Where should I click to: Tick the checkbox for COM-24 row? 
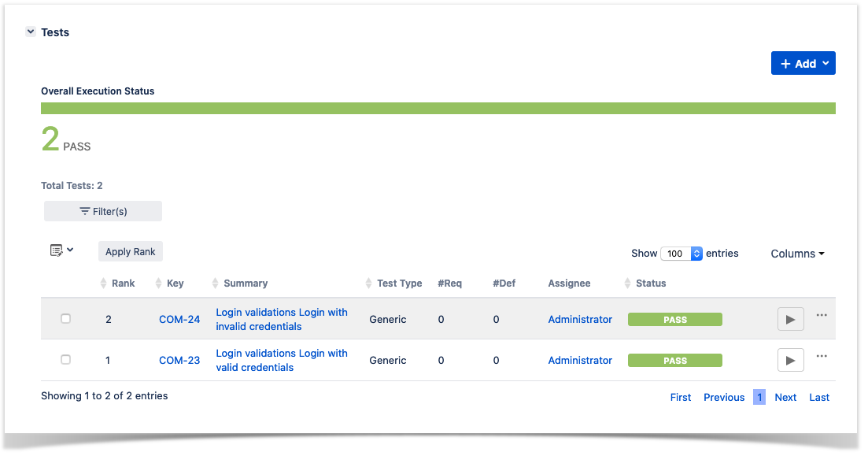(x=66, y=319)
